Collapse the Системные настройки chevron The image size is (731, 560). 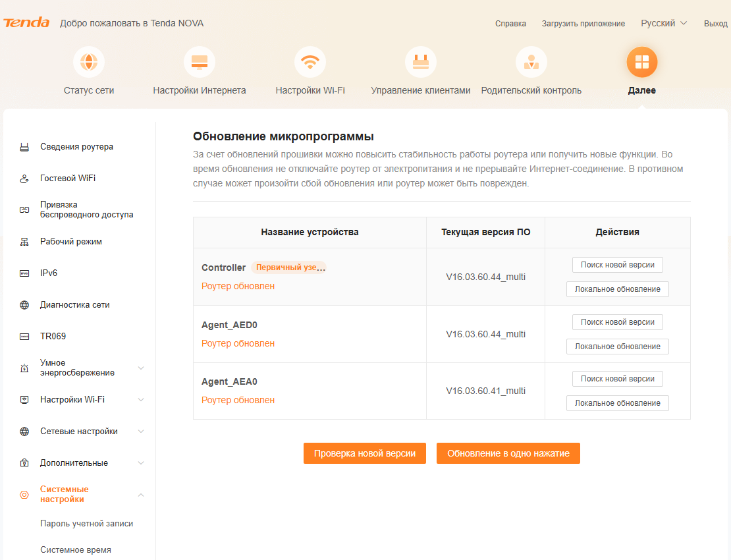(x=141, y=495)
